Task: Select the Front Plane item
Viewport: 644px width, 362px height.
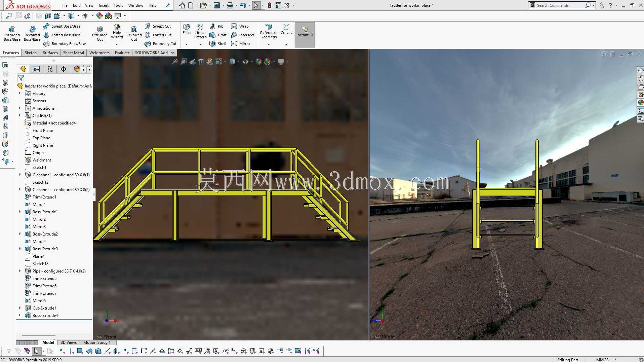Action: click(x=39, y=131)
